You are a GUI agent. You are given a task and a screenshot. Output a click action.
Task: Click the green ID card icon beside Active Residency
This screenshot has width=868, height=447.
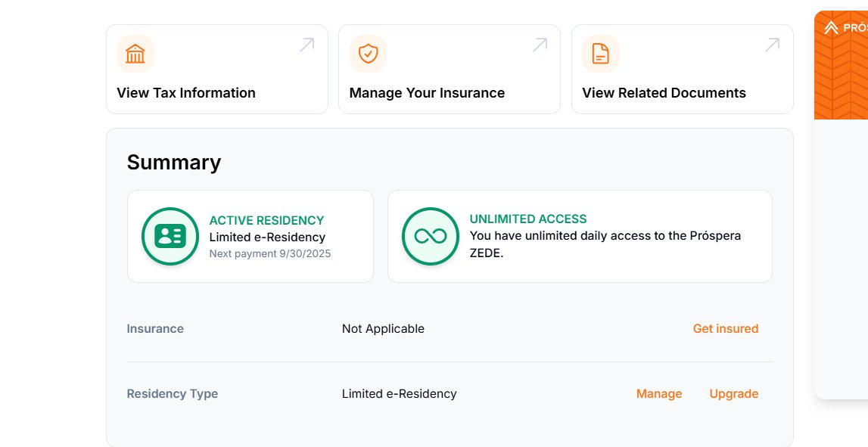point(170,236)
